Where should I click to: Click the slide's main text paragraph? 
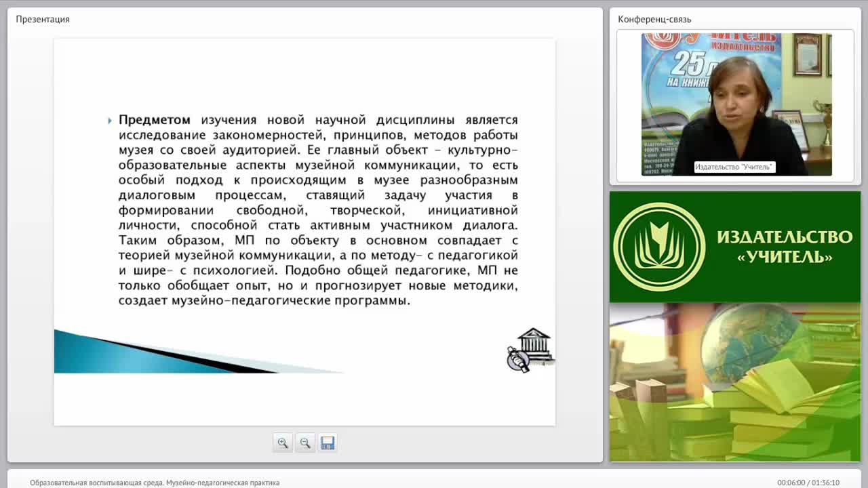tap(318, 210)
